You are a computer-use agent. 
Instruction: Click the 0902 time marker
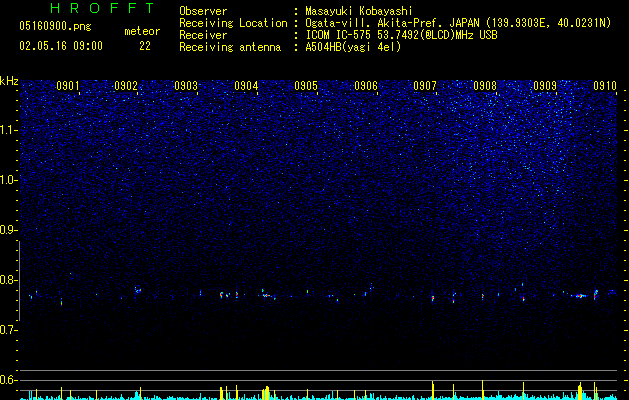(126, 85)
